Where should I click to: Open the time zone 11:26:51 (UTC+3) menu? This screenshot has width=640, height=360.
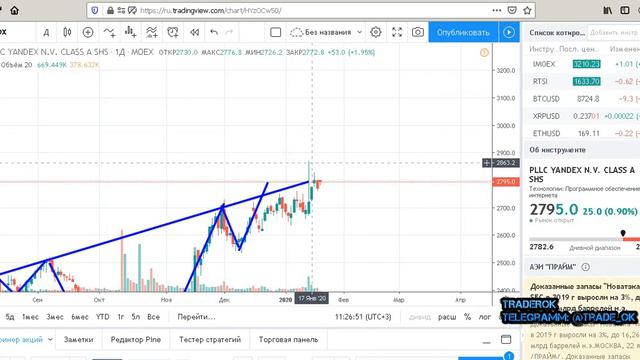coord(363,317)
